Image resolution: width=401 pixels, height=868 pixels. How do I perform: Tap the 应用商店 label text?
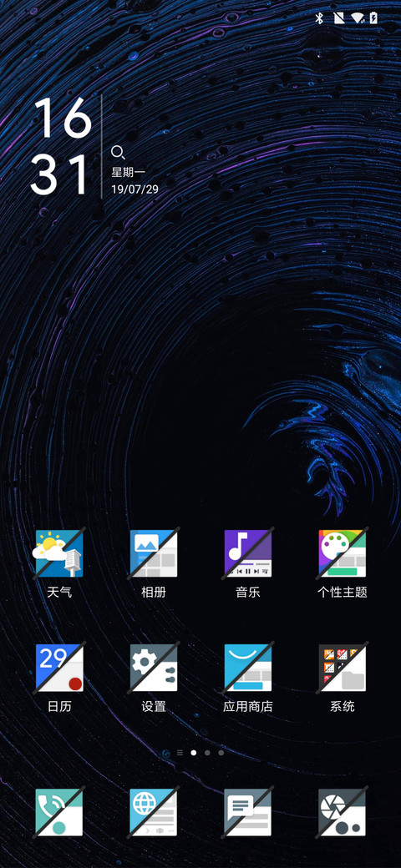(248, 707)
